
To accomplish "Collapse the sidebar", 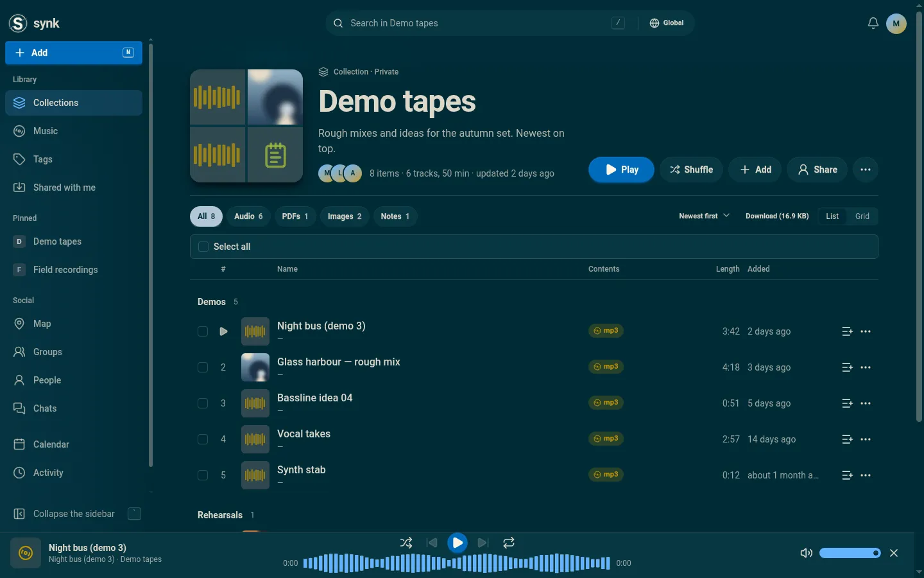I will click(74, 514).
